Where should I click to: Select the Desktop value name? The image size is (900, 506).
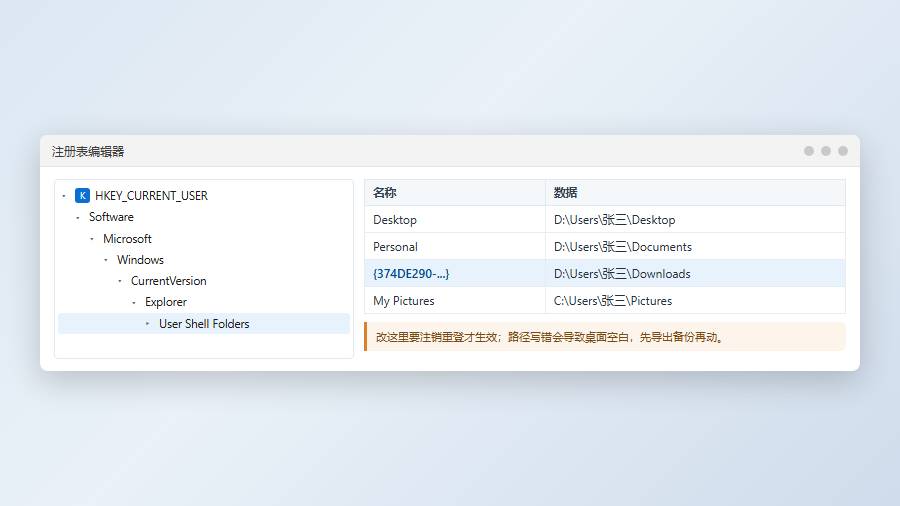click(455, 220)
